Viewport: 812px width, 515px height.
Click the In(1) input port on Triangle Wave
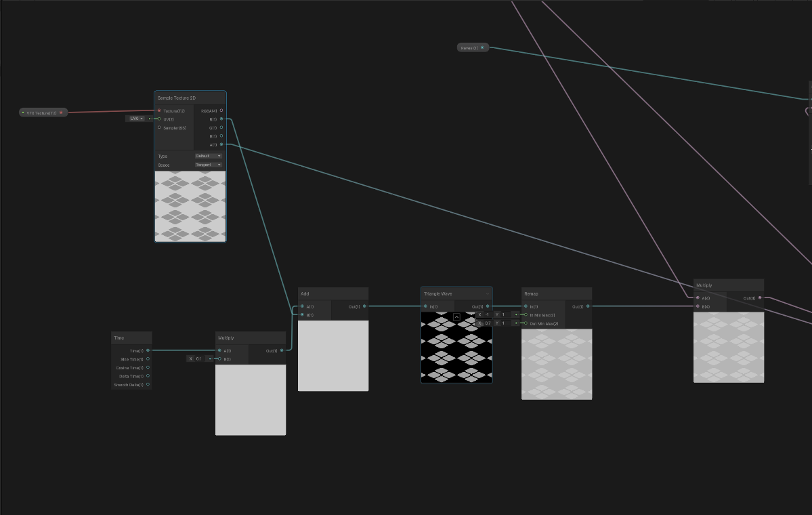click(x=425, y=306)
